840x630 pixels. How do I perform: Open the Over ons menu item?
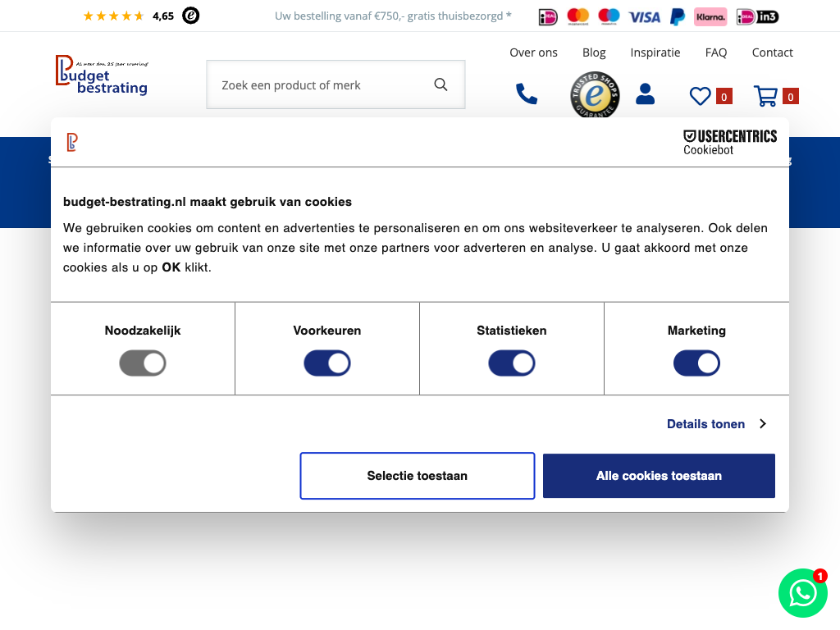click(533, 52)
